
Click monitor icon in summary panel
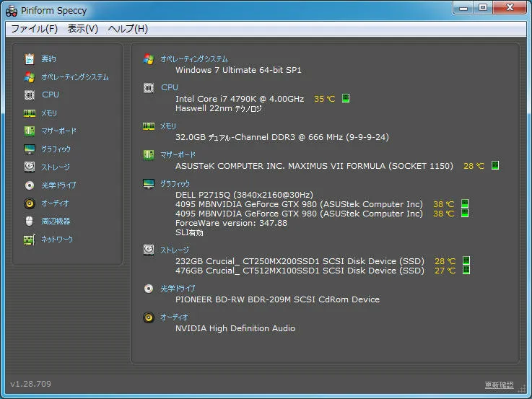click(x=149, y=184)
